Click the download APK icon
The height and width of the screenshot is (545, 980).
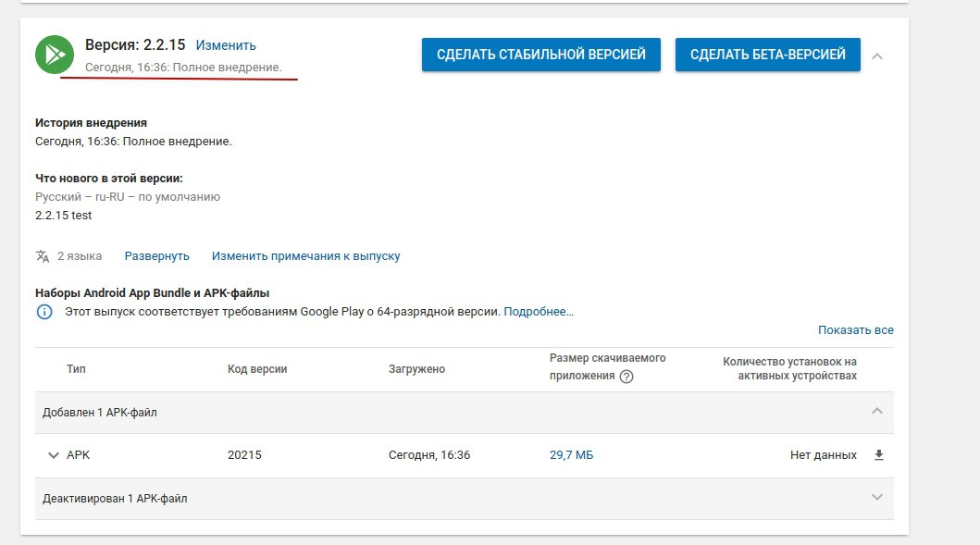879,455
